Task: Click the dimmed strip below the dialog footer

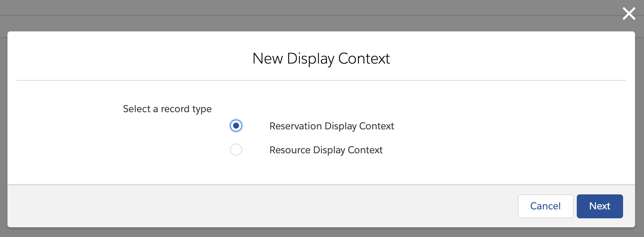Action: point(321,233)
